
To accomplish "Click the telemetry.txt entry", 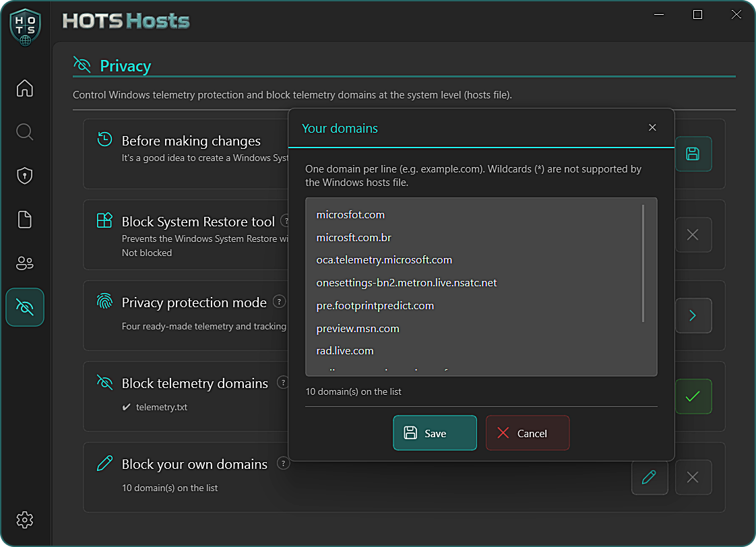I will pyautogui.click(x=162, y=408).
